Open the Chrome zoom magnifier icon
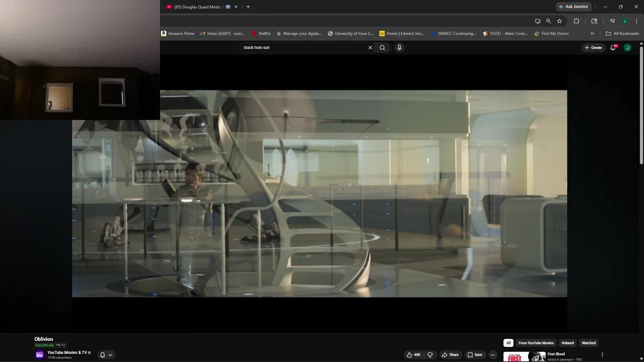This screenshot has width=644, height=362. coord(548,21)
